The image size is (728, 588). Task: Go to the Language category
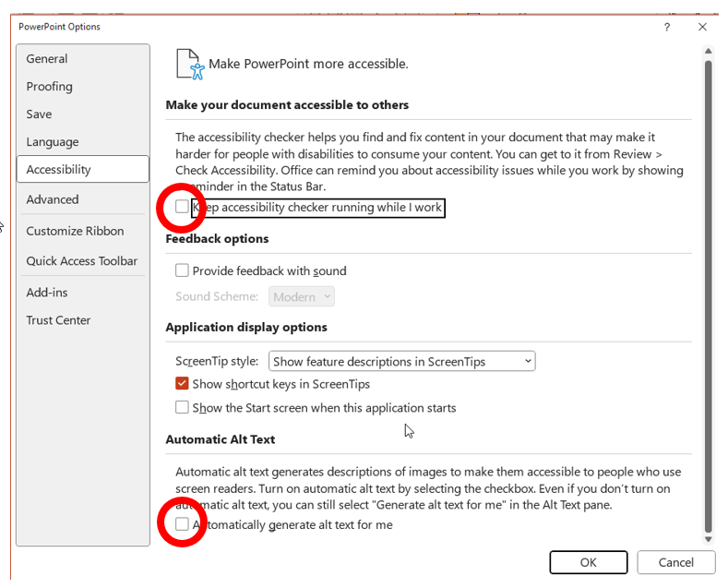click(x=53, y=142)
